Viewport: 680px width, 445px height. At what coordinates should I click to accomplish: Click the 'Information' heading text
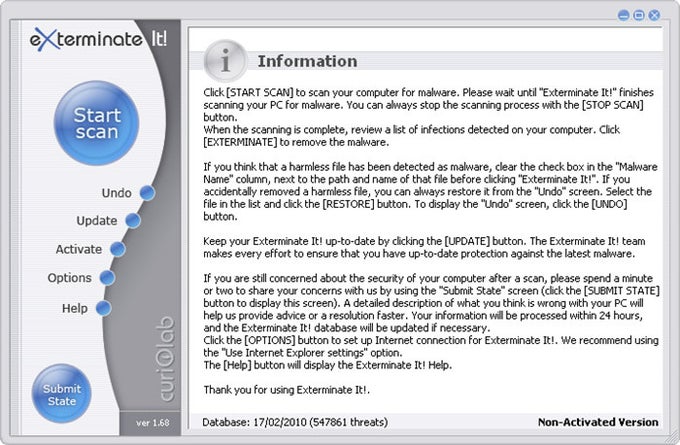point(307,61)
